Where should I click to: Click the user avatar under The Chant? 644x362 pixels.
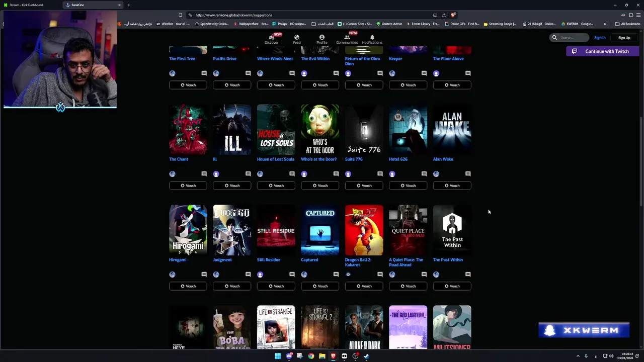172,174
